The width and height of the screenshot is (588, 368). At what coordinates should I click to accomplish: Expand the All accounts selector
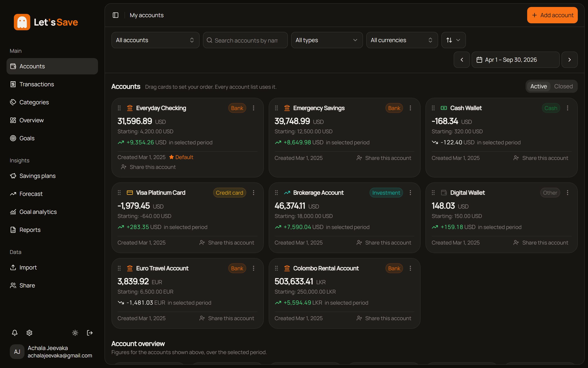[155, 40]
